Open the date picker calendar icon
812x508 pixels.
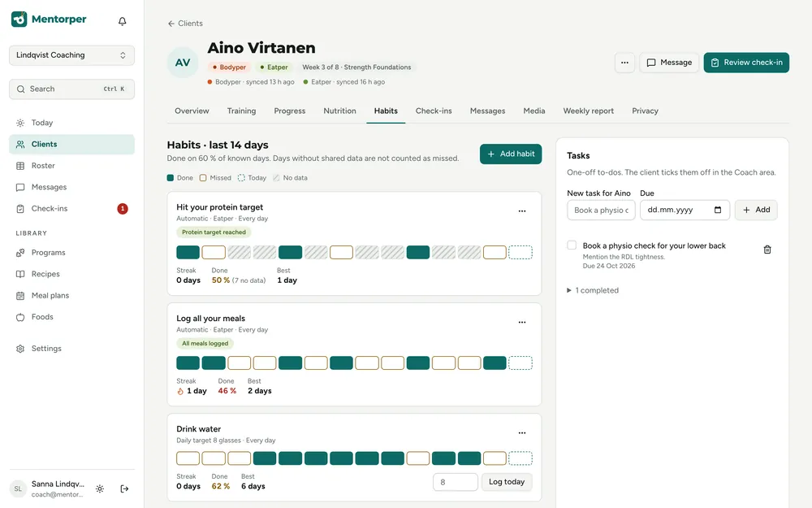pos(718,210)
